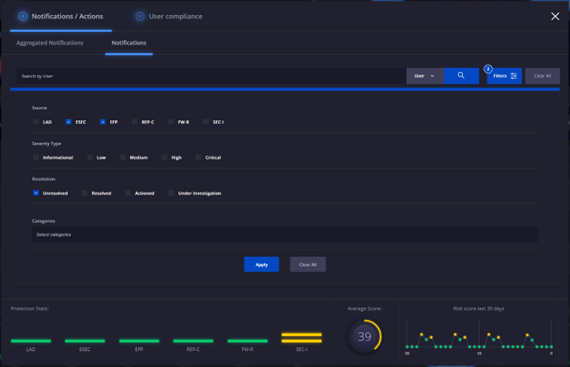This screenshot has width=570, height=367.
Task: Uncheck the Unresolved resolution checkbox
Action: [36, 193]
